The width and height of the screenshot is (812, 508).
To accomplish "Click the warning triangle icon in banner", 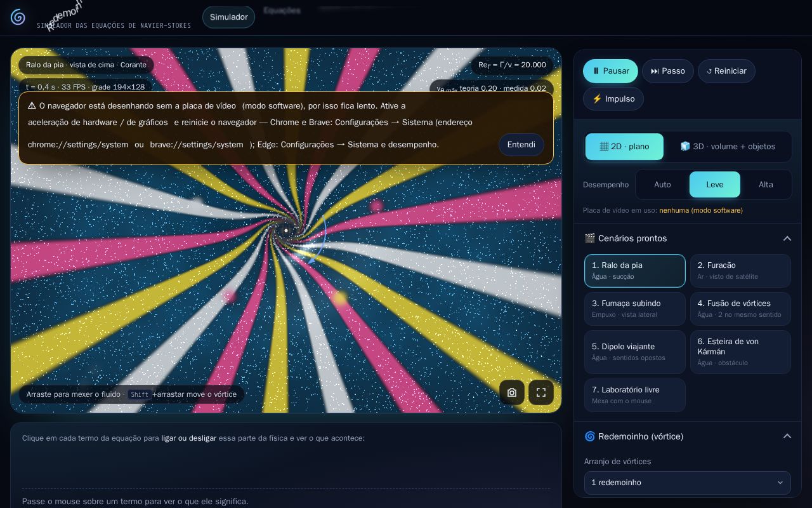I will (32, 105).
